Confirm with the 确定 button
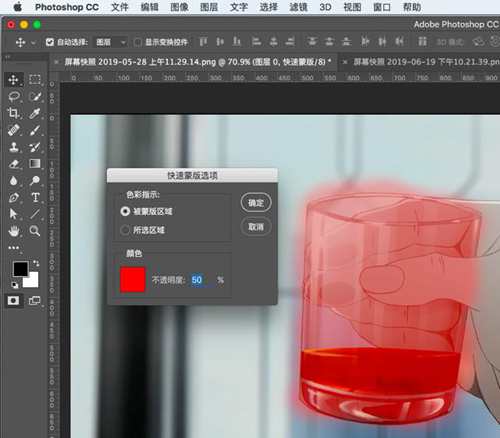This screenshot has width=500, height=438. [x=256, y=202]
